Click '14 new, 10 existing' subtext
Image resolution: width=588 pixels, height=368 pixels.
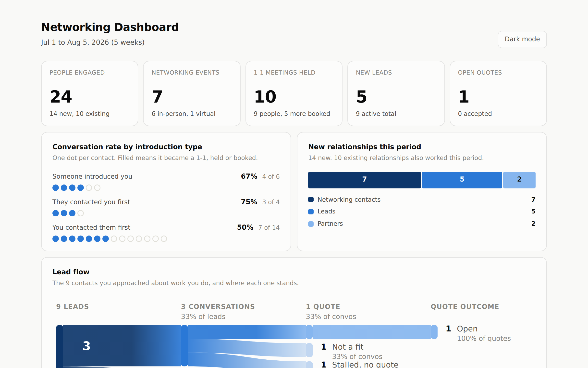tap(79, 114)
